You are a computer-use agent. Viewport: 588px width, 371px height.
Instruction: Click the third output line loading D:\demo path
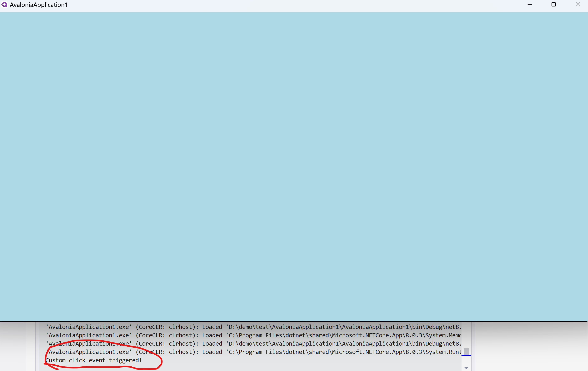pyautogui.click(x=254, y=343)
